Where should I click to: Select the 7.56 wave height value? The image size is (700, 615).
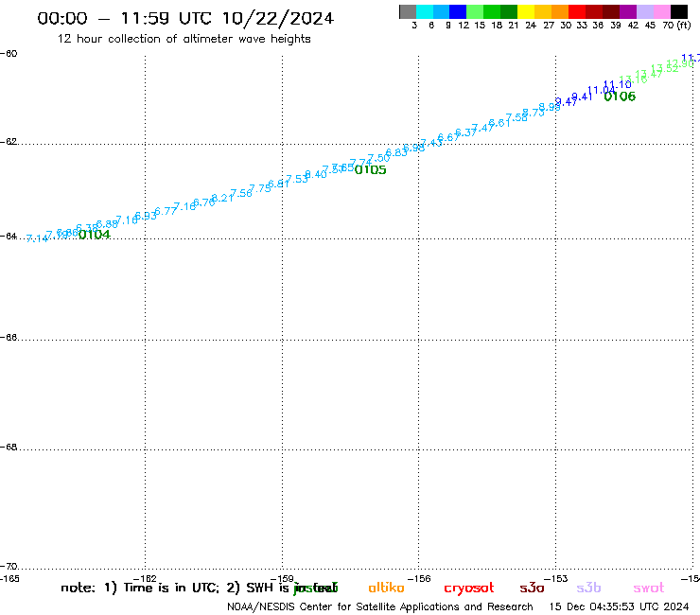point(241,193)
